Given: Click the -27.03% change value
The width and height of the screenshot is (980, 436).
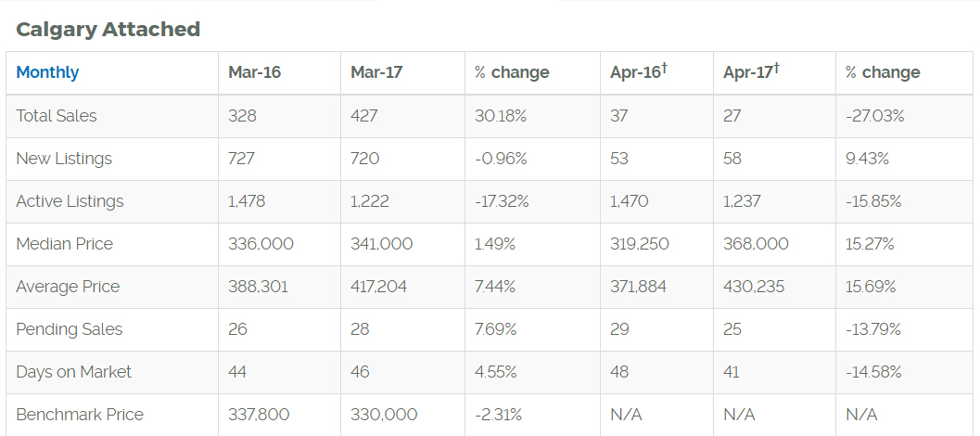Looking at the screenshot, I should [874, 116].
